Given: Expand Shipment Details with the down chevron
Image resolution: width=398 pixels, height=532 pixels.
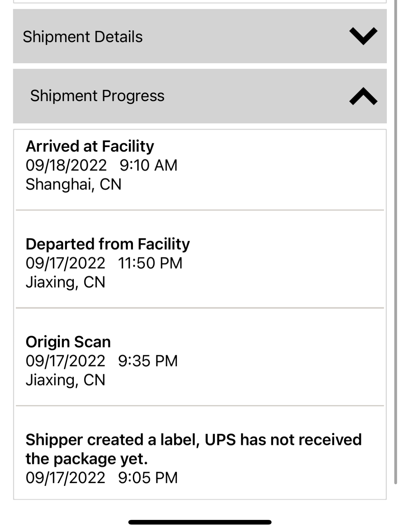Looking at the screenshot, I should pyautogui.click(x=363, y=36).
